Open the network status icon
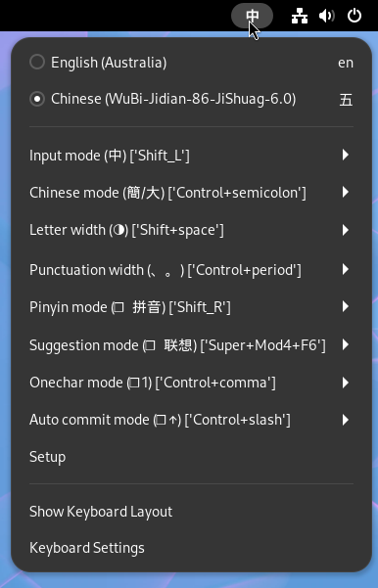 point(300,16)
